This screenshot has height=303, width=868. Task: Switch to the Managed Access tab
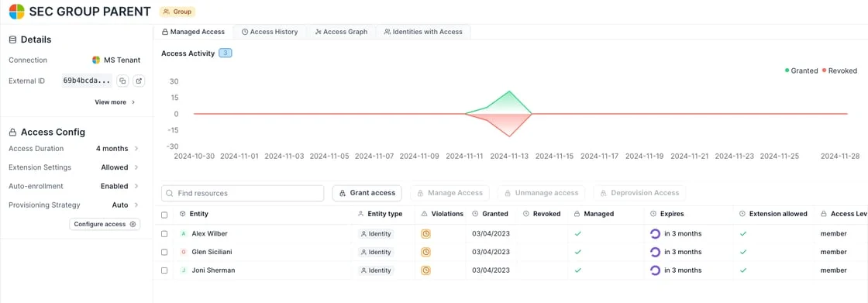[x=193, y=32]
